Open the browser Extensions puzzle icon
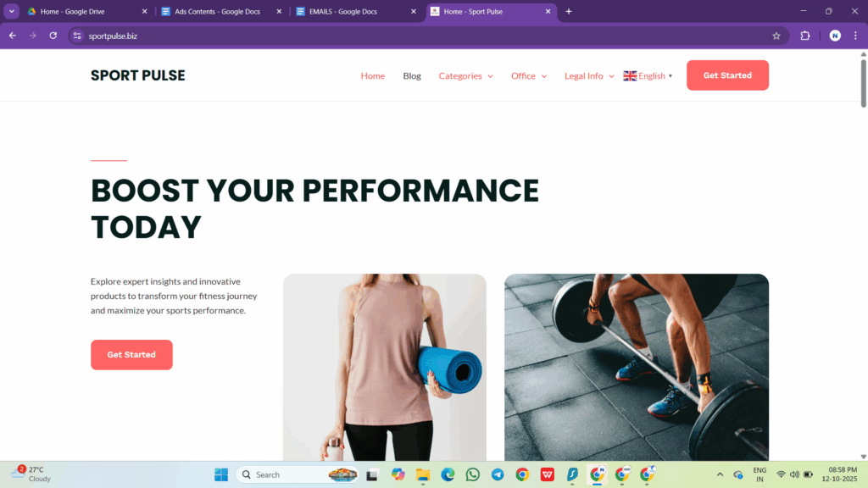The image size is (868, 488). pos(805,36)
